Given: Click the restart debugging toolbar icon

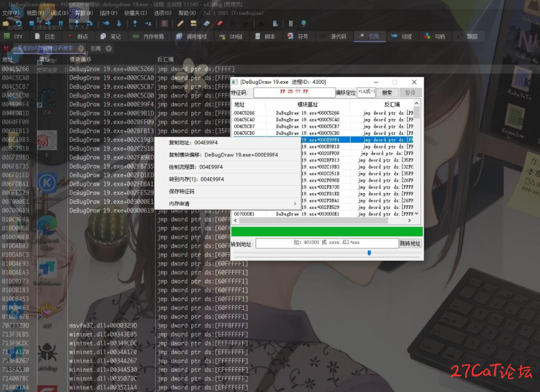Looking at the screenshot, I should coord(19,23).
